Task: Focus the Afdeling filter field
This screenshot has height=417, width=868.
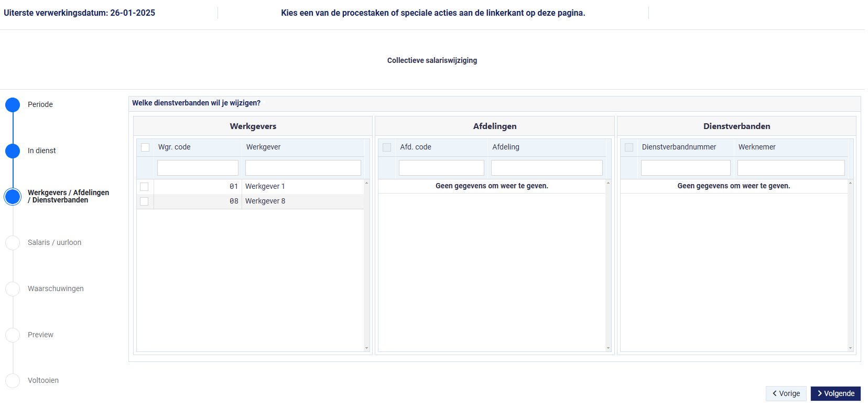Action: pos(547,168)
